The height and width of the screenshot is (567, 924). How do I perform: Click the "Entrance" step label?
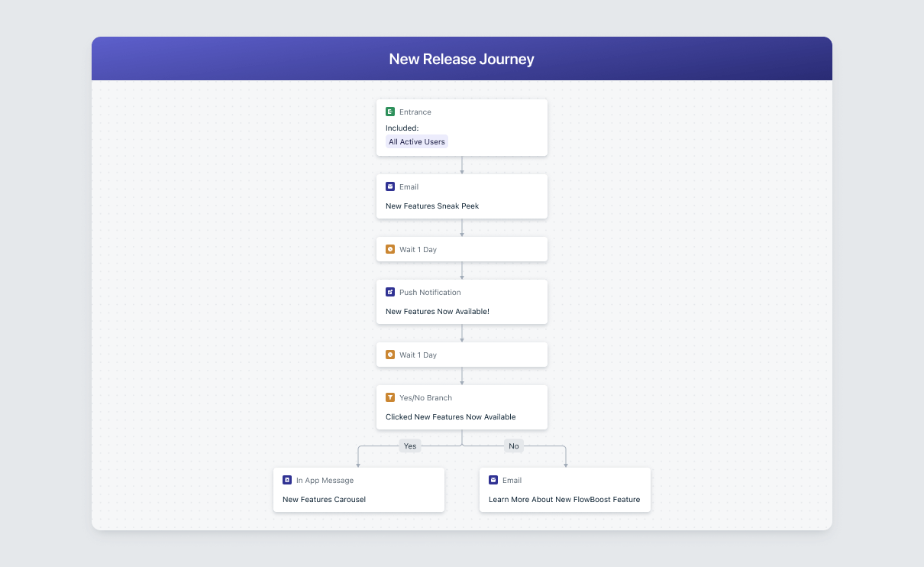415,112
